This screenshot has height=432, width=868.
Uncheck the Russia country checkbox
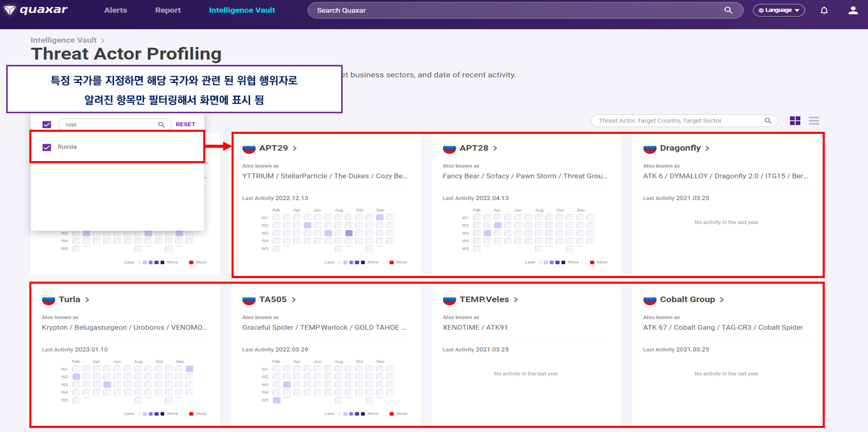click(47, 147)
